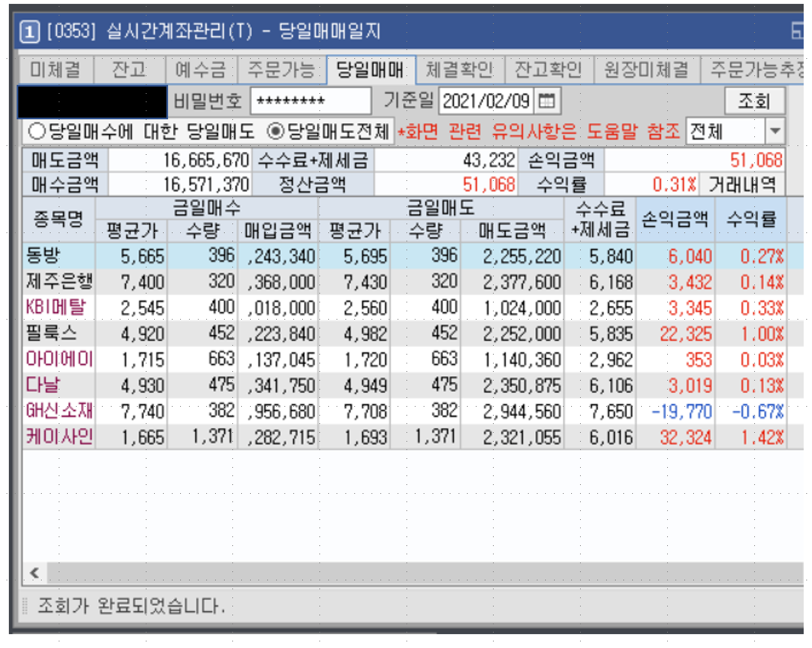The width and height of the screenshot is (812, 648).
Task: Select the GH신소재 stock row name
Action: [59, 411]
